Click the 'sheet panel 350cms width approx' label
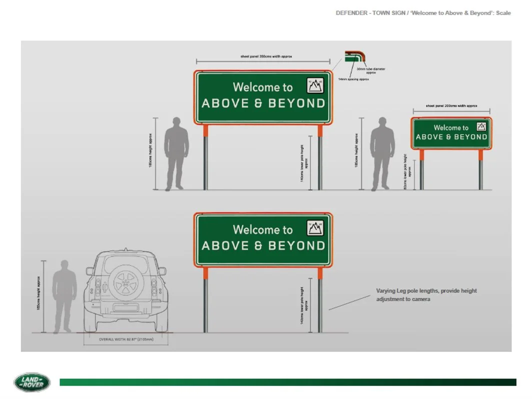Screen dimensions: 532x399 [x=266, y=56]
